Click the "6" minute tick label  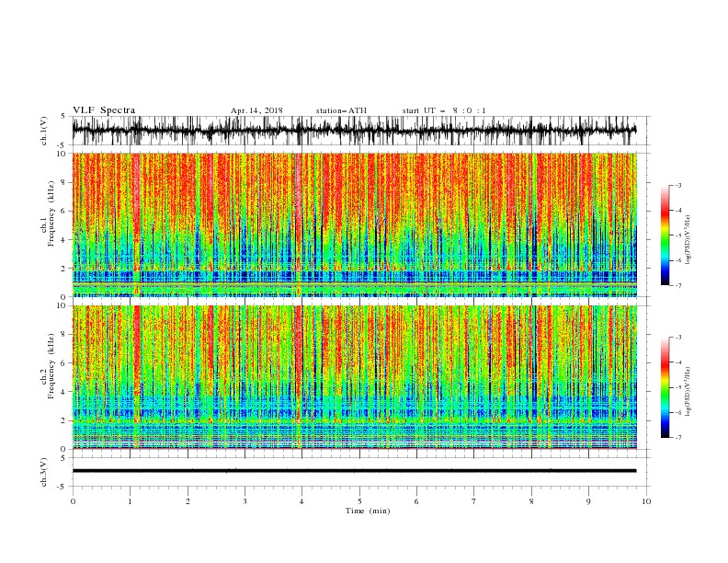coord(417,501)
